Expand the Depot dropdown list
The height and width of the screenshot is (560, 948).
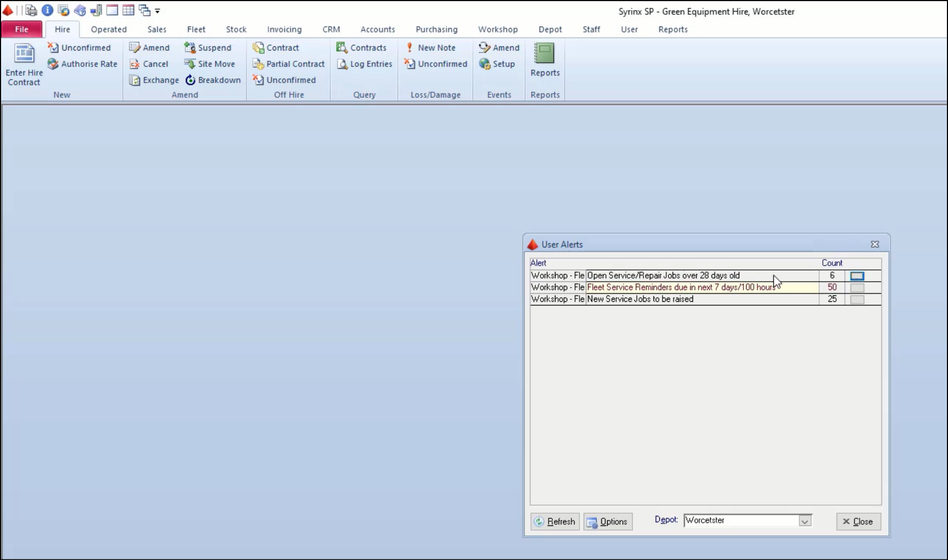pos(805,521)
